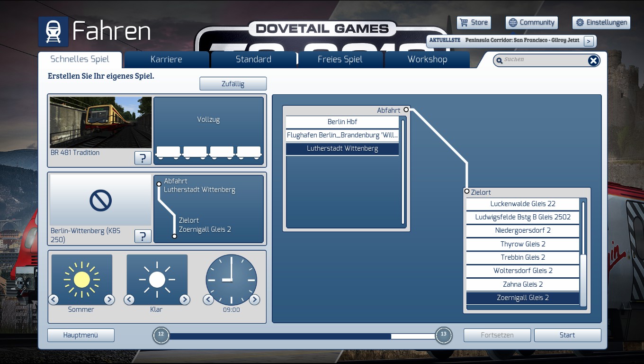This screenshot has height=364, width=644.
Task: Open the Store button
Action: pyautogui.click(x=474, y=22)
